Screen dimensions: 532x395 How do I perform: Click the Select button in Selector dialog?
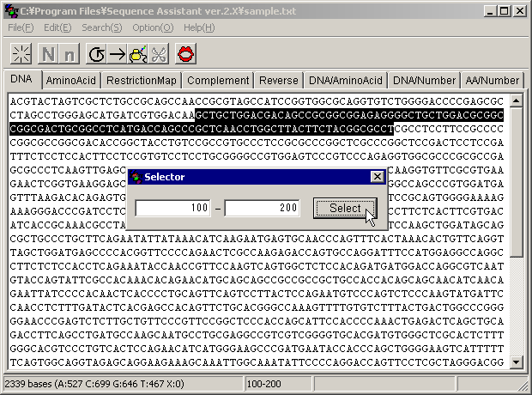pyautogui.click(x=345, y=208)
